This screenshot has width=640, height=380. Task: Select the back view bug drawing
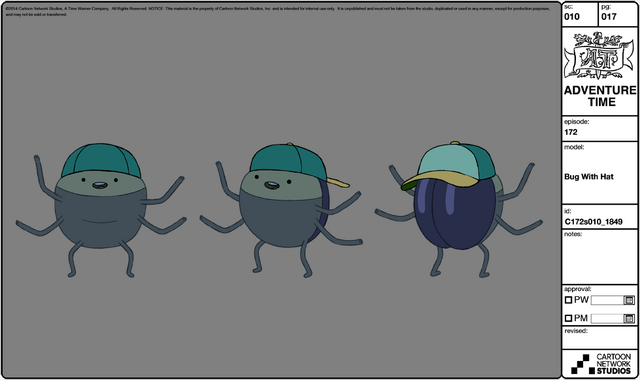tap(459, 209)
